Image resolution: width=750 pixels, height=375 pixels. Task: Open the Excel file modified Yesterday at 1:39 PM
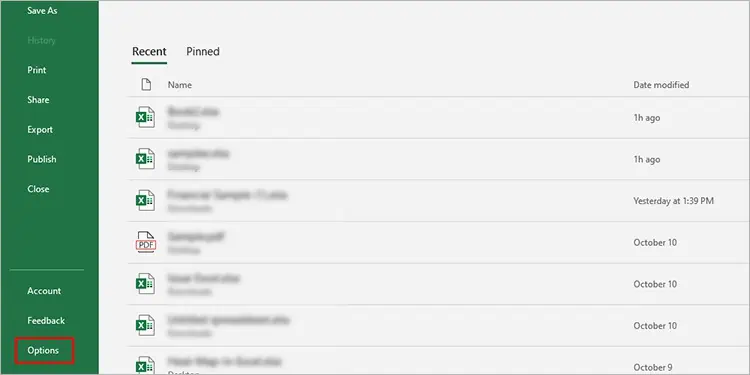click(439, 201)
